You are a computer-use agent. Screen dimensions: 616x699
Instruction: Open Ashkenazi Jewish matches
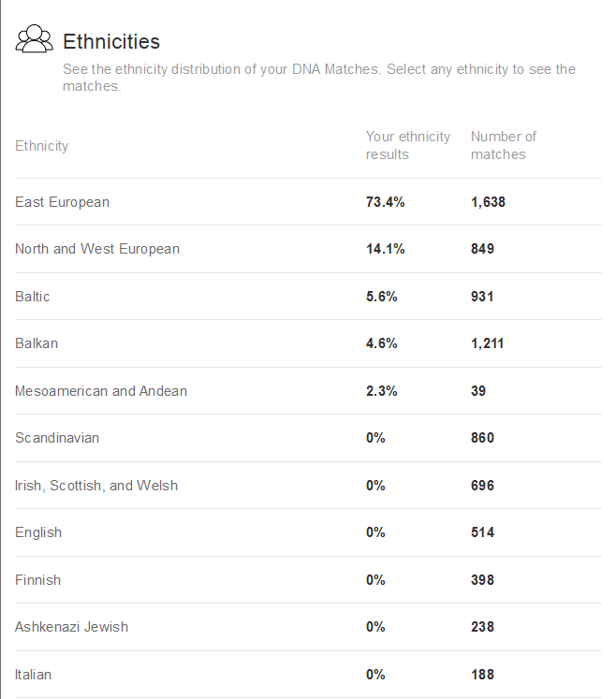[x=71, y=627]
